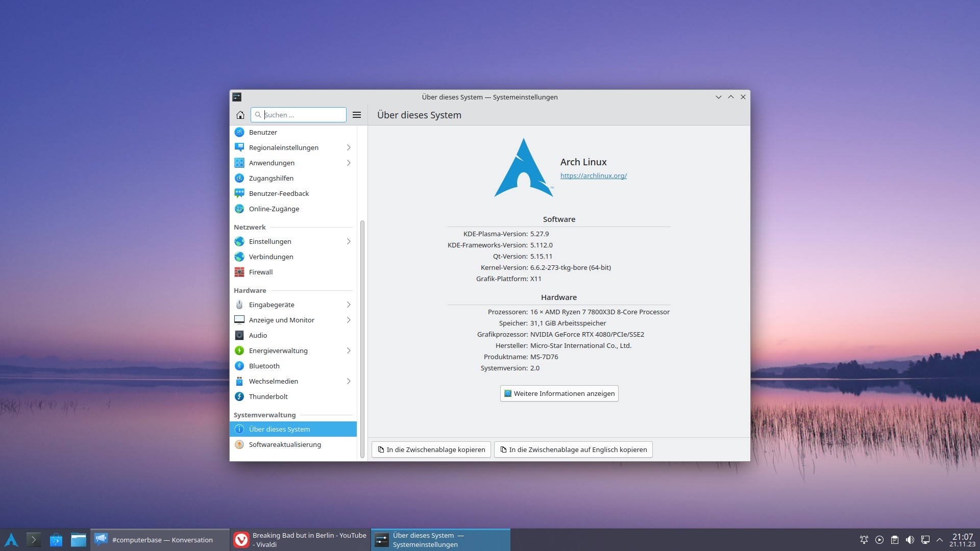Expand Netzwerk Einstellungen chevron
980x551 pixels.
click(x=349, y=241)
